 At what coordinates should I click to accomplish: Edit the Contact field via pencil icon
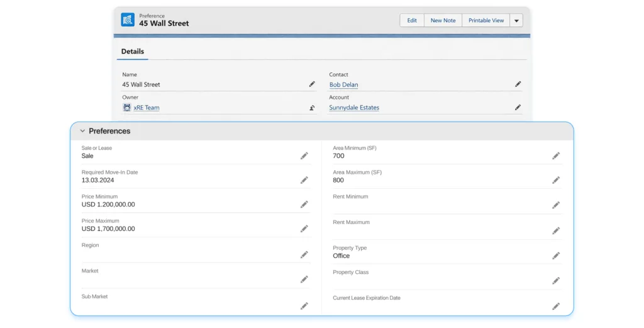click(518, 84)
